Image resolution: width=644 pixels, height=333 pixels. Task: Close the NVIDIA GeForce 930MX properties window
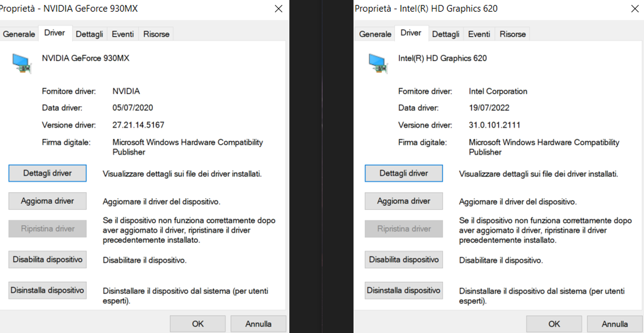(278, 9)
